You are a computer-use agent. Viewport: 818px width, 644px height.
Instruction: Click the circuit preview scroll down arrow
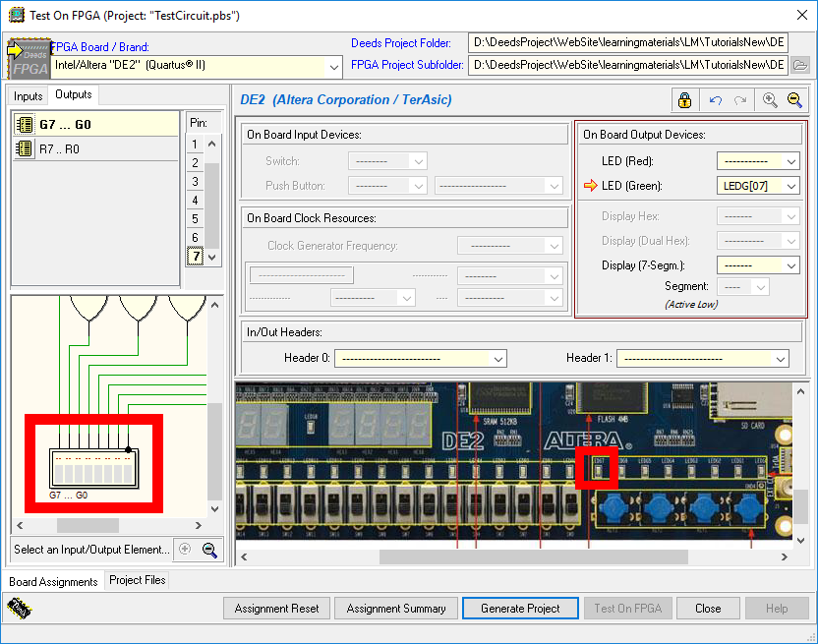(x=214, y=509)
